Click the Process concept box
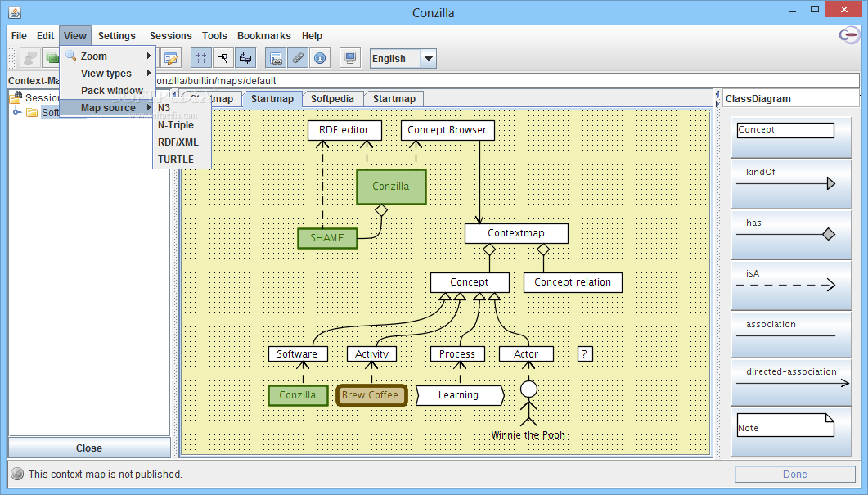The height and width of the screenshot is (495, 868). coord(457,353)
